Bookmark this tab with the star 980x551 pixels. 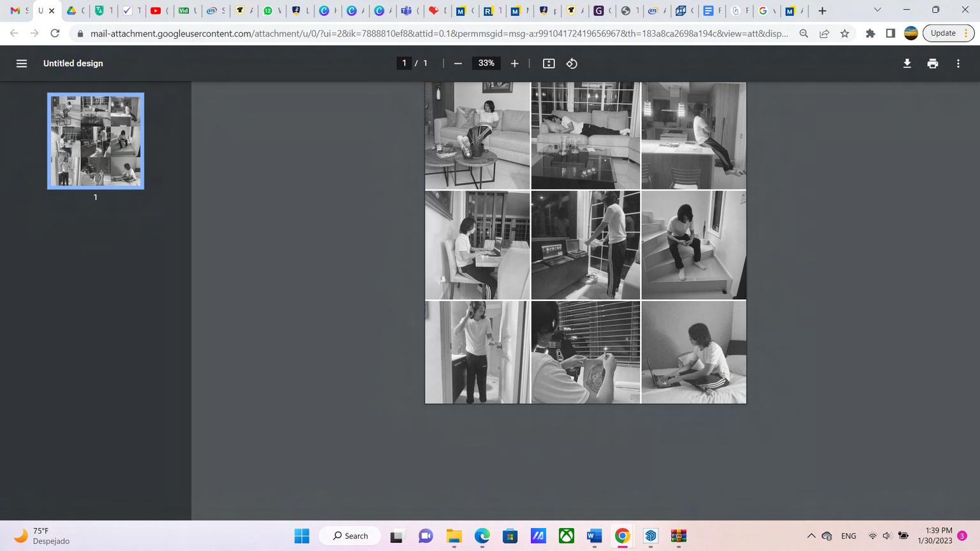pyautogui.click(x=845, y=33)
